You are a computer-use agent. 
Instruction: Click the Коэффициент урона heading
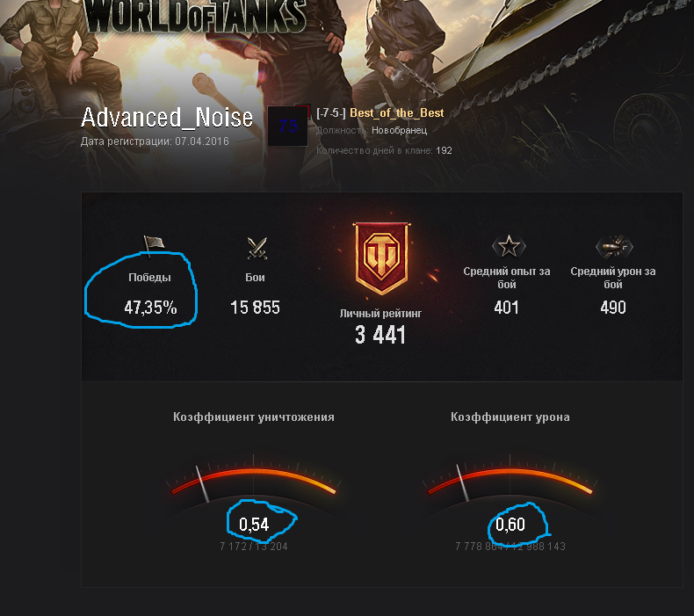[510, 417]
